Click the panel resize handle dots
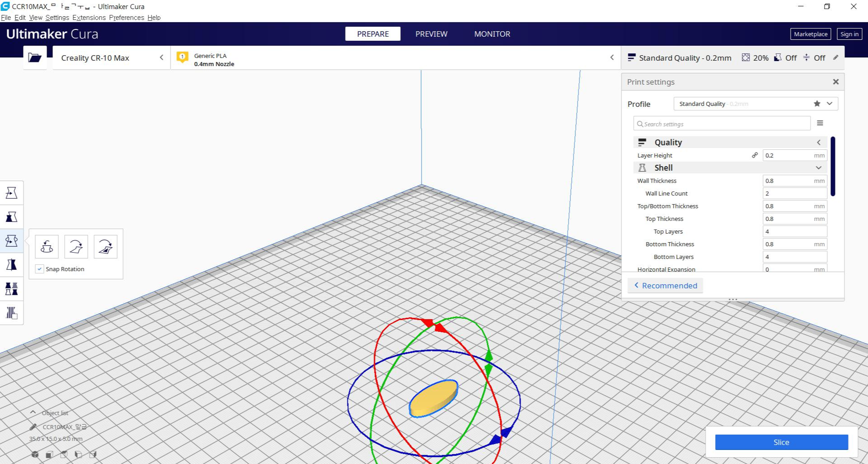868x464 pixels. tap(733, 299)
